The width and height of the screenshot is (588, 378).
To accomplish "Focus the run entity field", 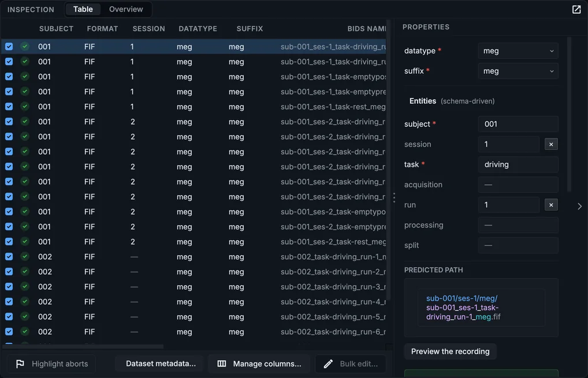I will (508, 205).
